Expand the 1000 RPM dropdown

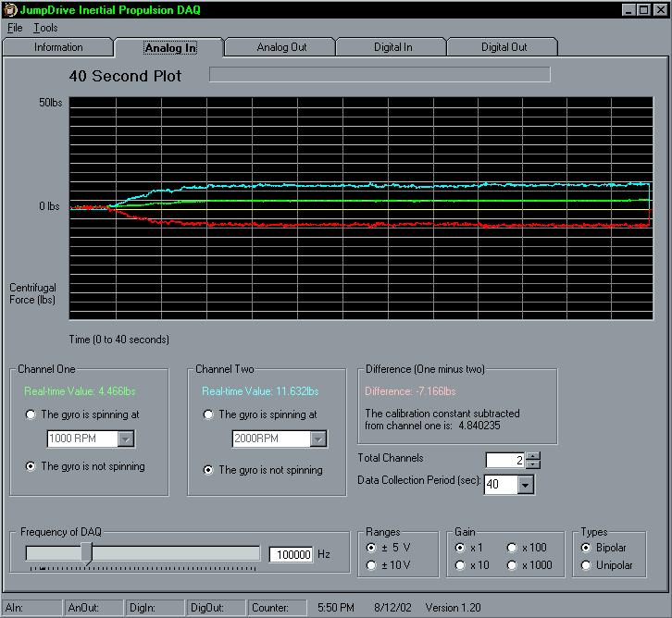[x=126, y=439]
